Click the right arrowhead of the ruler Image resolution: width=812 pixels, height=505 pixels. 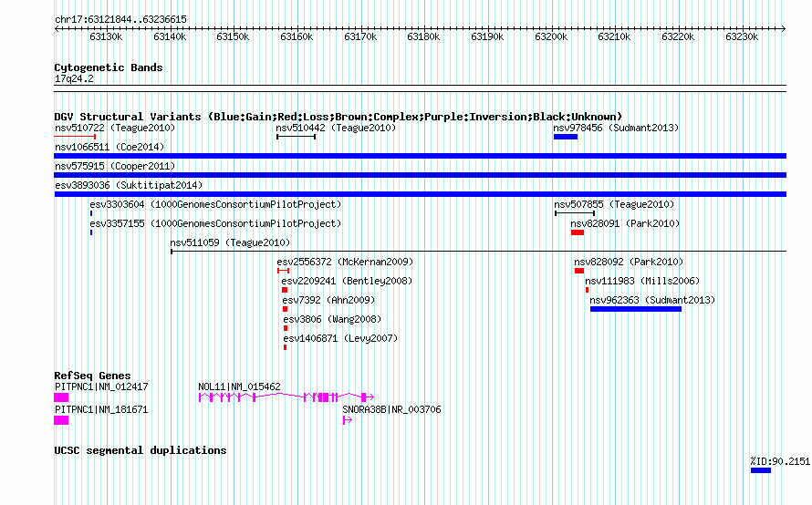[x=784, y=29]
